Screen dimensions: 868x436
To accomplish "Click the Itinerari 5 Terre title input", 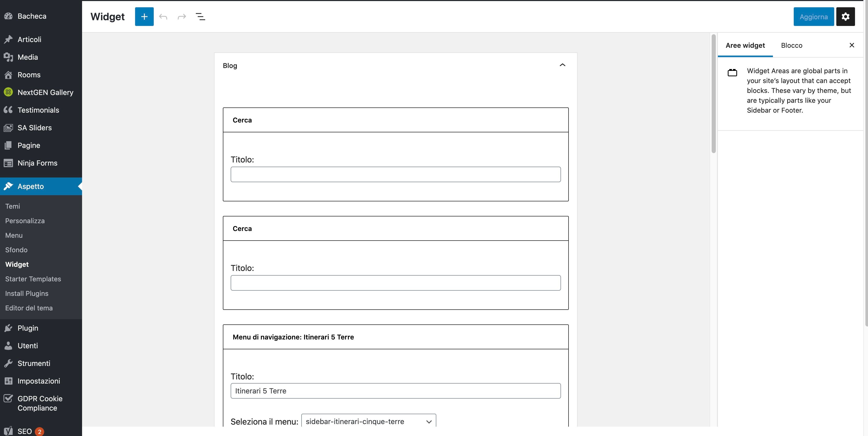I will 395,390.
